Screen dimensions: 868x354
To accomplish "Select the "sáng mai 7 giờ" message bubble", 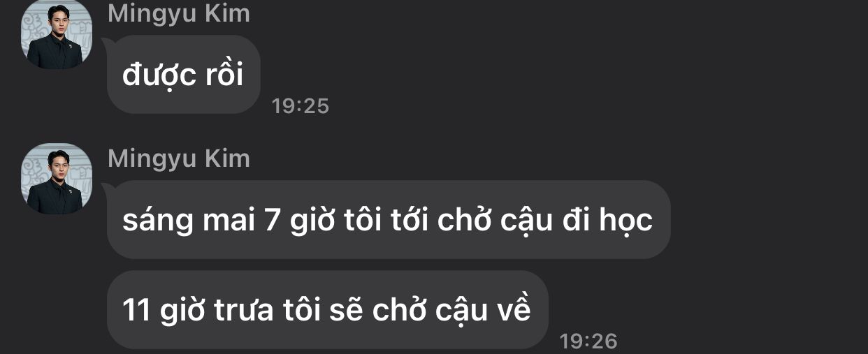I will pos(389,220).
